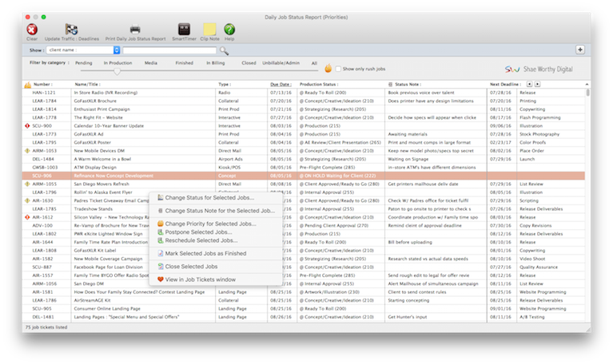Sort by the Due Date column header

coord(281,84)
